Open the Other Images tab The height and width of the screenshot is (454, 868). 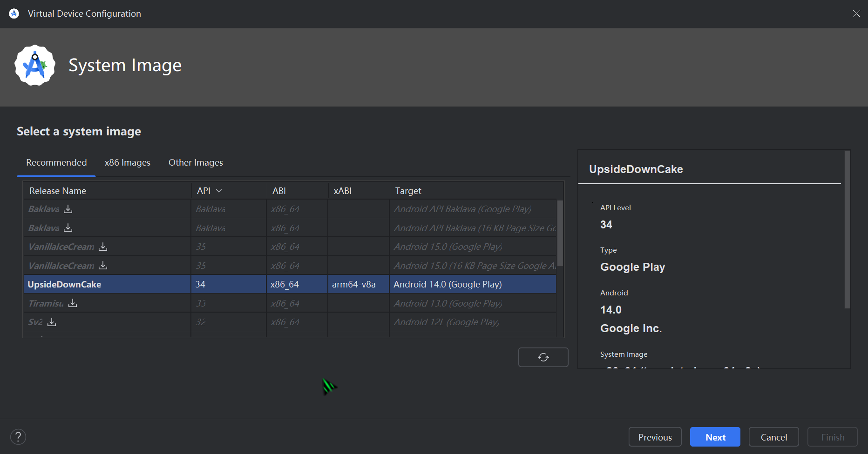(196, 162)
